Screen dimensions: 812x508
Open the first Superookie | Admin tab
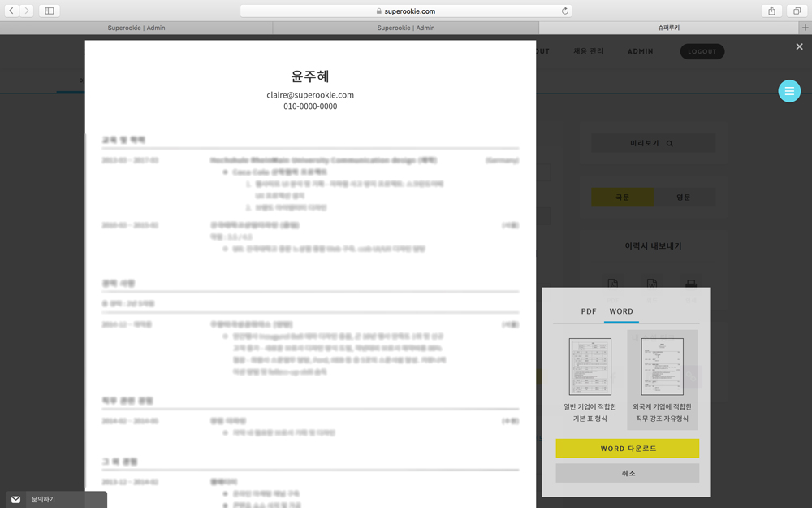pos(136,28)
